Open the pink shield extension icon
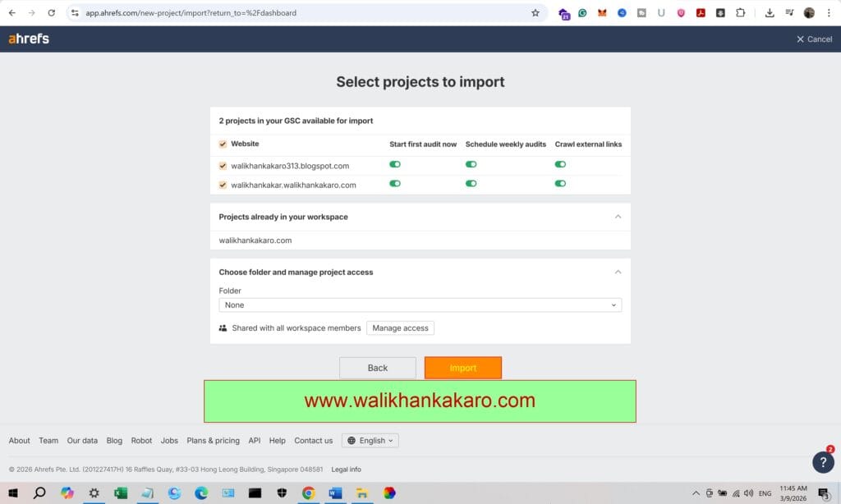Image resolution: width=841 pixels, height=504 pixels. pos(681,13)
